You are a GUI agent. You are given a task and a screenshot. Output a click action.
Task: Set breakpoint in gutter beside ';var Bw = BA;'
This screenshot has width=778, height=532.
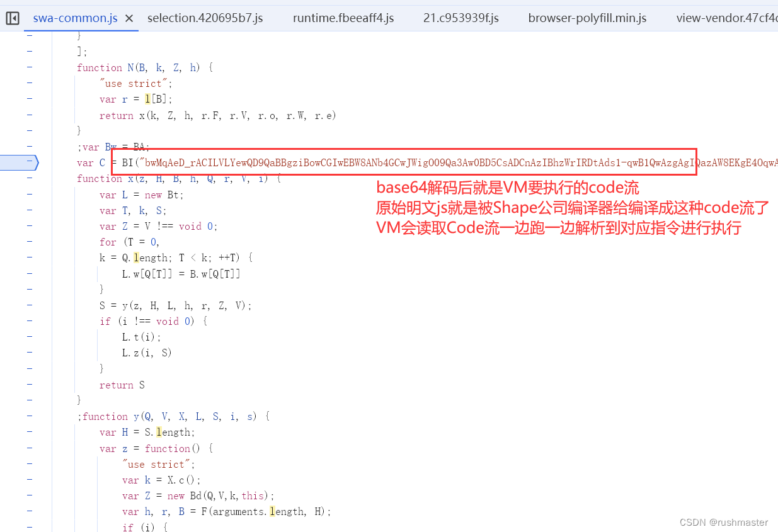tap(30, 147)
